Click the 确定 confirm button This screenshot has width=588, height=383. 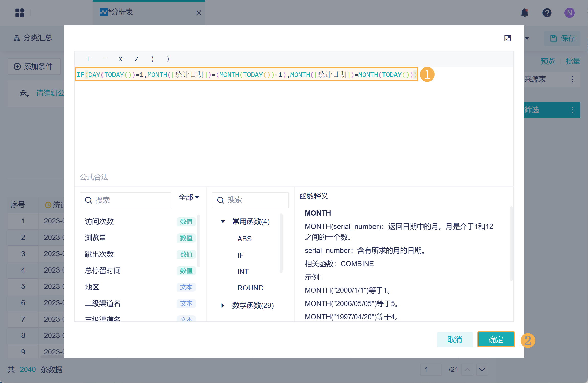click(496, 340)
